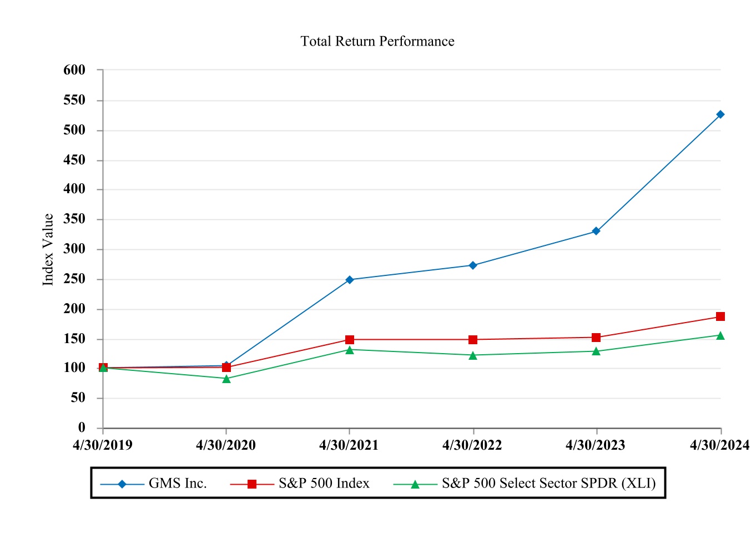Select the XLI green triangle at 4/30/2024
This screenshot has height=533, width=756.
(720, 335)
